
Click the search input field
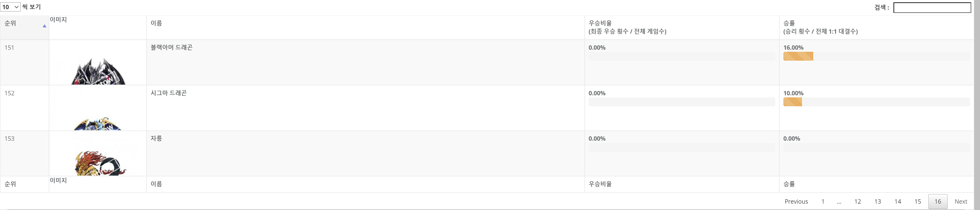click(x=932, y=7)
